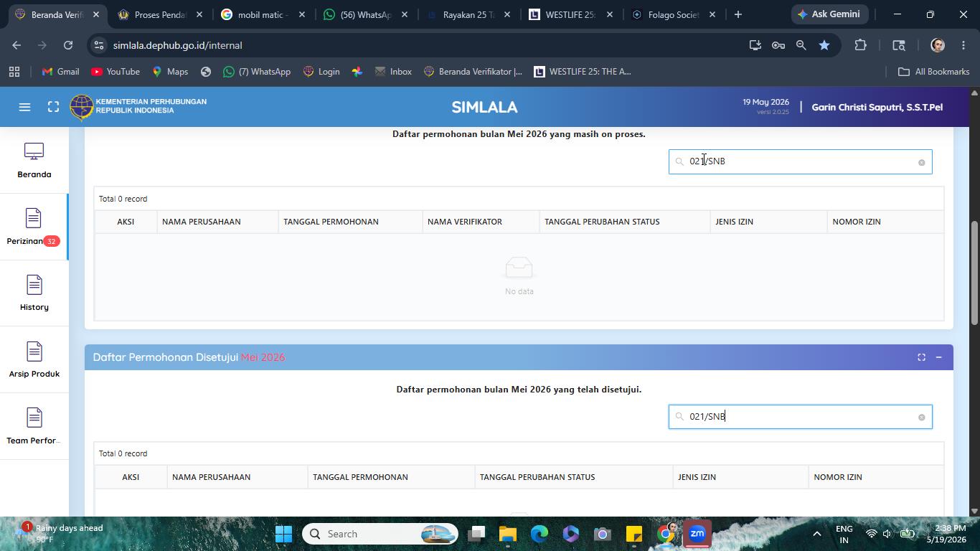Clear the disetujui search field text
Screen dimensions: 980x551
pos(922,417)
